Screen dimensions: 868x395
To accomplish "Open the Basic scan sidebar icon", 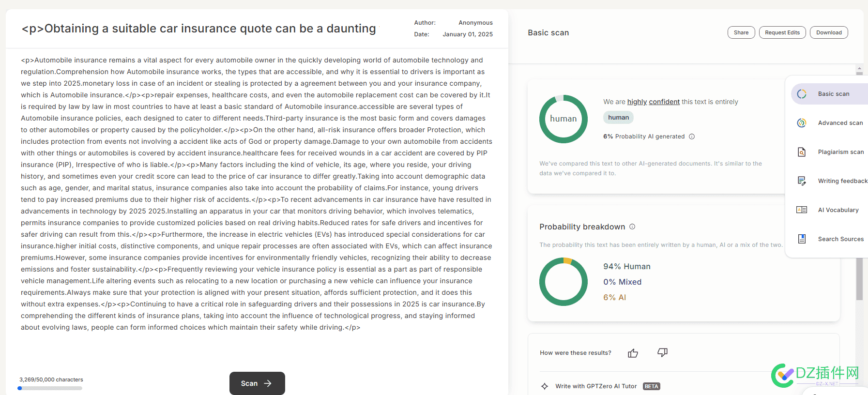I will [x=802, y=94].
